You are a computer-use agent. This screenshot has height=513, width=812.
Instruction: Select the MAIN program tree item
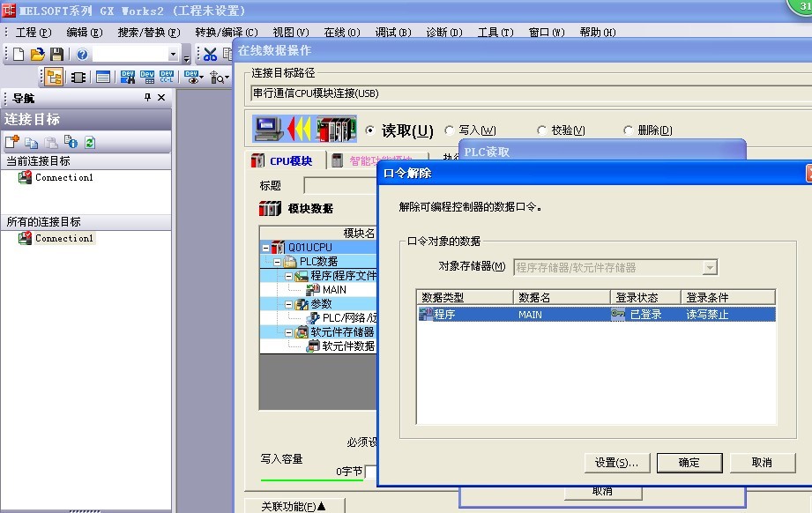coord(334,290)
